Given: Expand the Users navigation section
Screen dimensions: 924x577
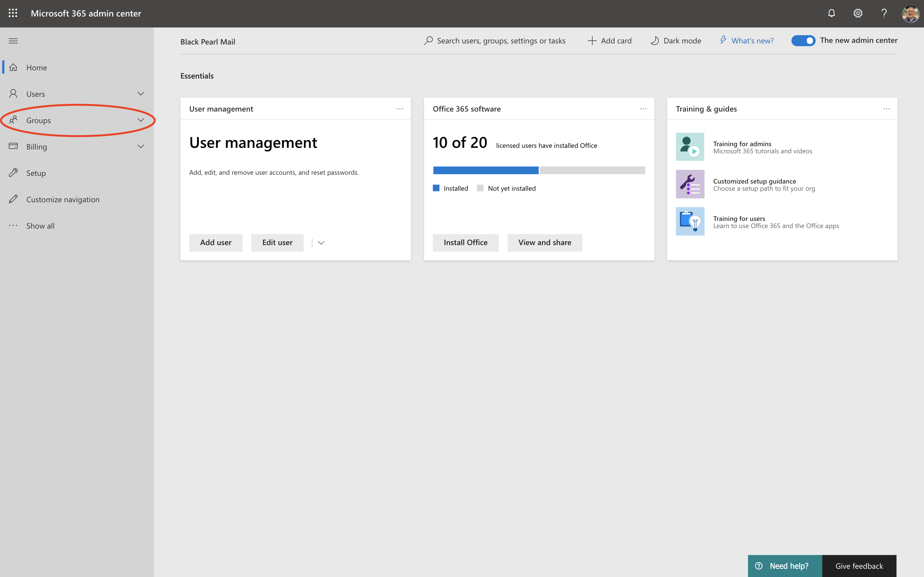Looking at the screenshot, I should (x=141, y=94).
